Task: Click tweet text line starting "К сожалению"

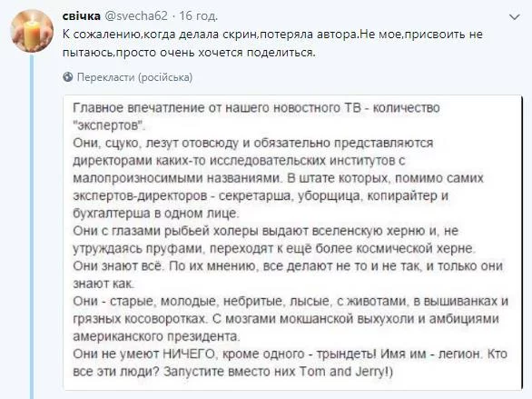Action: [x=272, y=35]
